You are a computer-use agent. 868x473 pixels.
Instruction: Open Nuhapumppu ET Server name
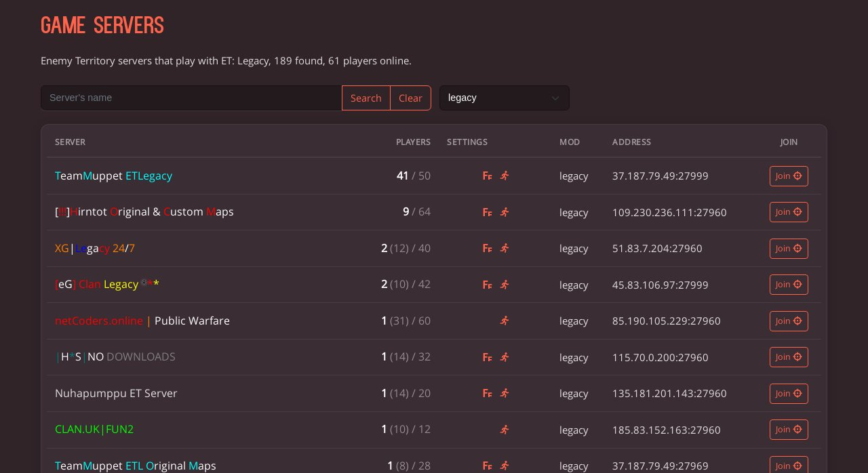click(116, 393)
